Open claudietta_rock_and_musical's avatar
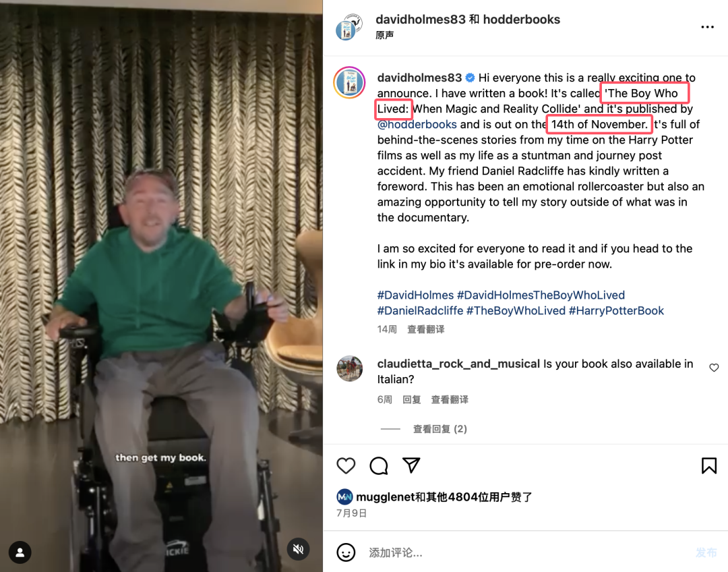728x572 pixels. [350, 368]
